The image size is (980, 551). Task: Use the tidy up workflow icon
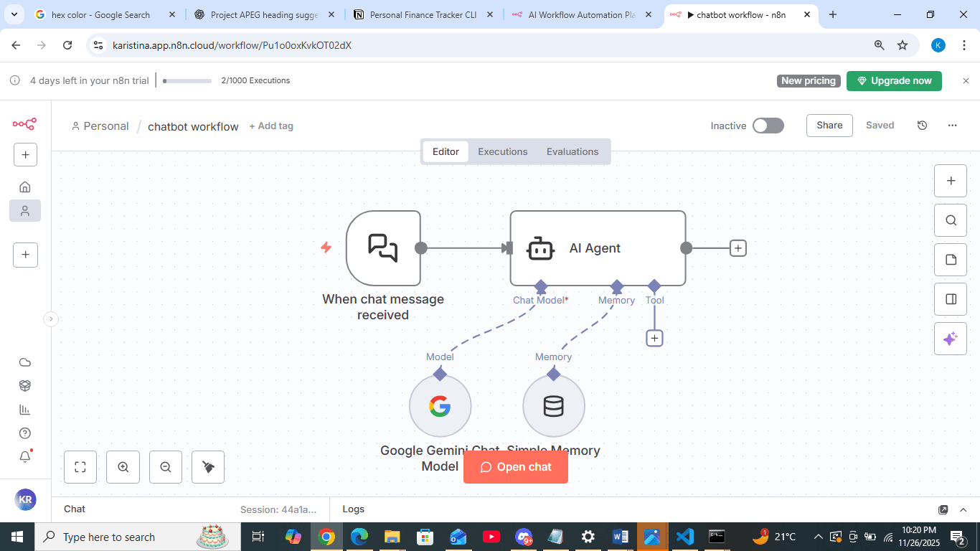(x=207, y=467)
